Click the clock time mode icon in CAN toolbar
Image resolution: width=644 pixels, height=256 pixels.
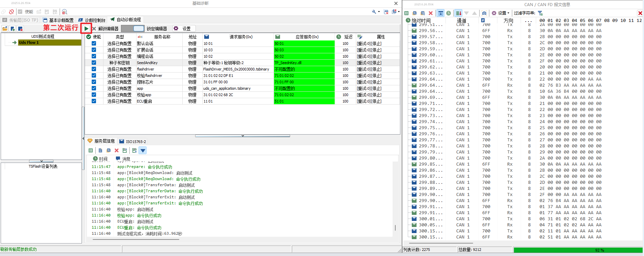pos(449,13)
